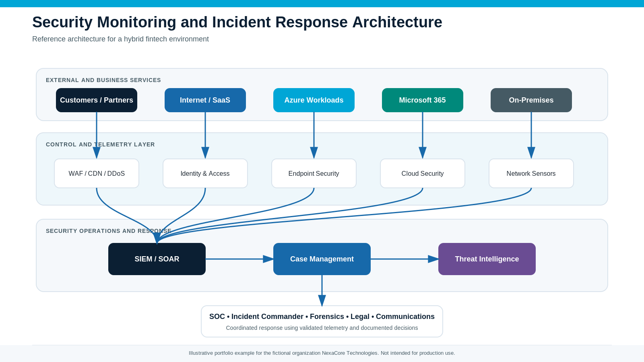
Task: Click the Microsoft 365 box
Action: tap(423, 100)
